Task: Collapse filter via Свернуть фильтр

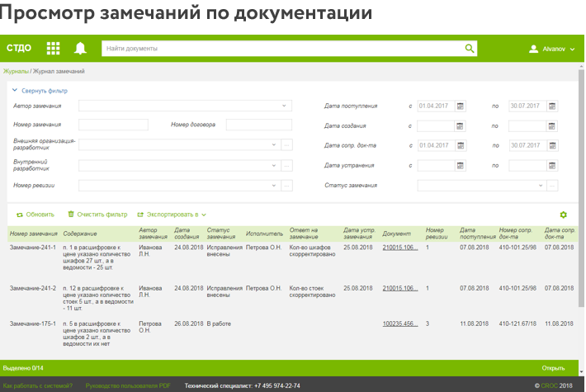Action: point(40,91)
